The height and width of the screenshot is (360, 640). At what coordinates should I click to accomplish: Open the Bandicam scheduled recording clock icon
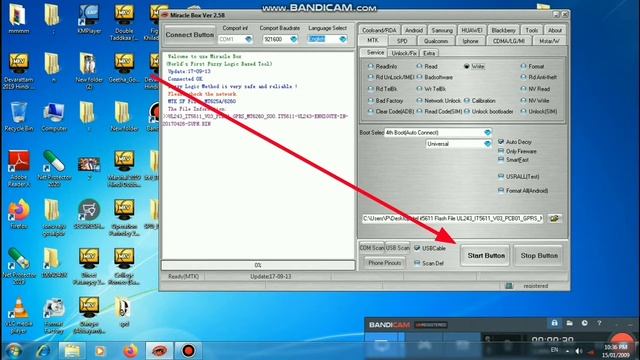click(x=584, y=323)
